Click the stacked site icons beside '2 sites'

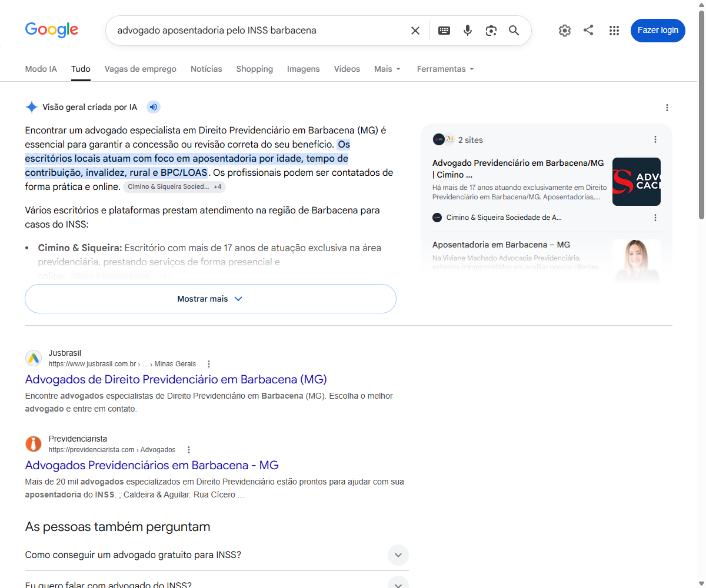click(444, 139)
